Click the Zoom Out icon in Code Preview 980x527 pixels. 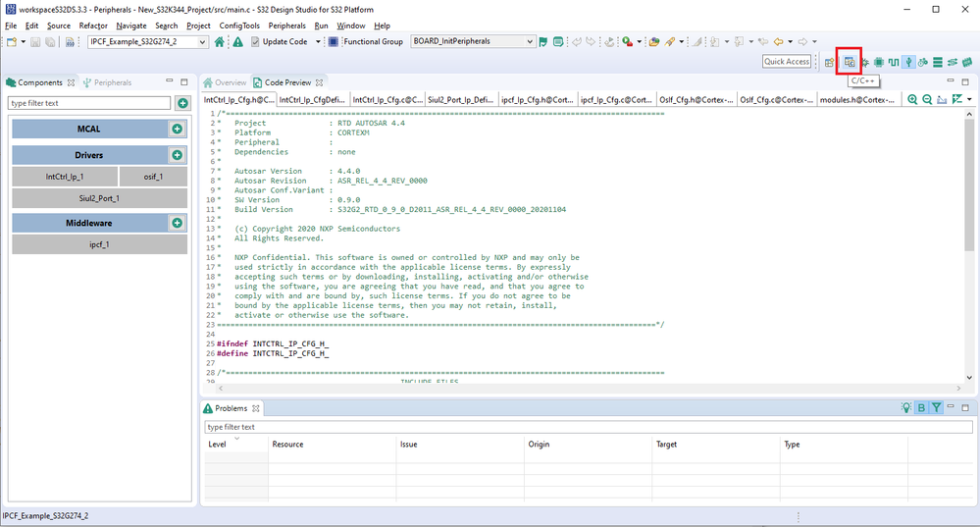pyautogui.click(x=927, y=99)
